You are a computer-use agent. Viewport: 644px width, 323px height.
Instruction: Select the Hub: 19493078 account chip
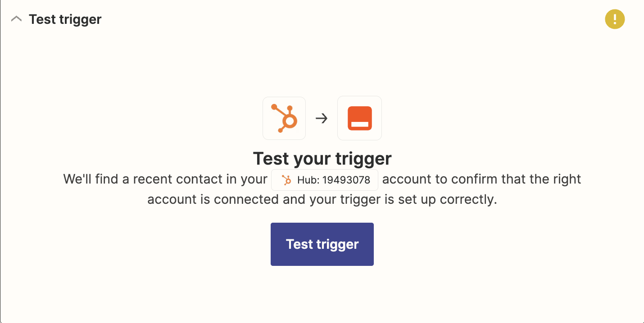325,180
